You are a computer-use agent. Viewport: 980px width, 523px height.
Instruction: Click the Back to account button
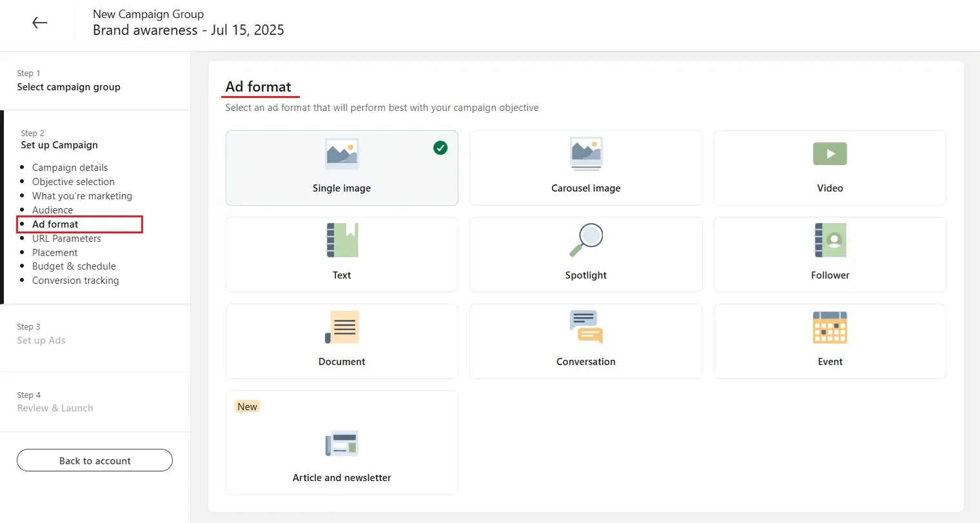click(x=94, y=460)
